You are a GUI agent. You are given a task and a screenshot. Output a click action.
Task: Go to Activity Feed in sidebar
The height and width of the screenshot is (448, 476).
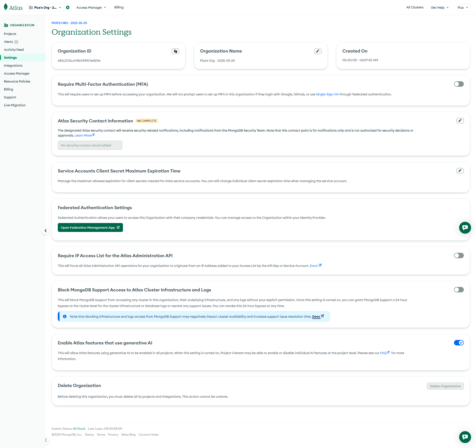(x=14, y=50)
